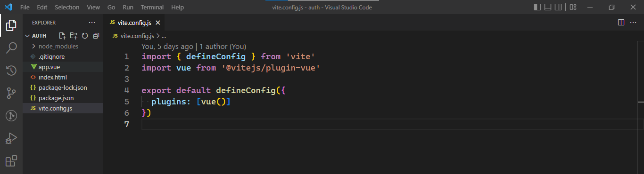Screen dimensions: 644x174
Task: Click the 'vite' string on line 1
Action: point(301,56)
